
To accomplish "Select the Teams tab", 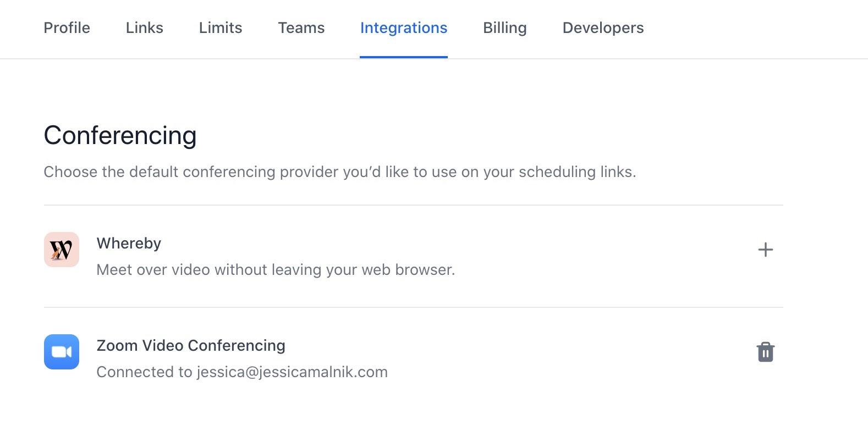I will pyautogui.click(x=301, y=28).
